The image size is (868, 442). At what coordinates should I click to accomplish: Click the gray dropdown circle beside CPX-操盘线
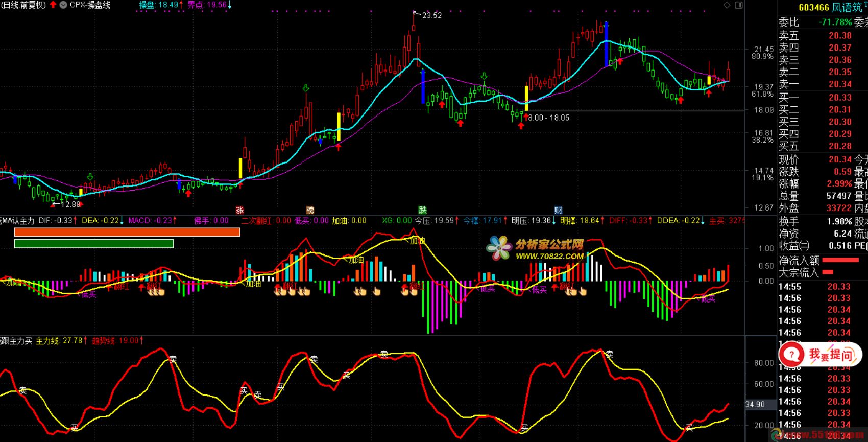[63, 5]
